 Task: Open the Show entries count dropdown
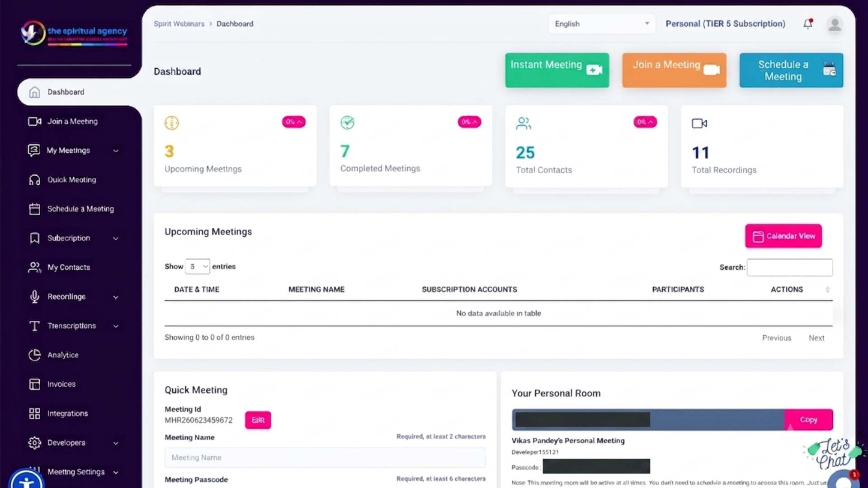[x=198, y=267]
